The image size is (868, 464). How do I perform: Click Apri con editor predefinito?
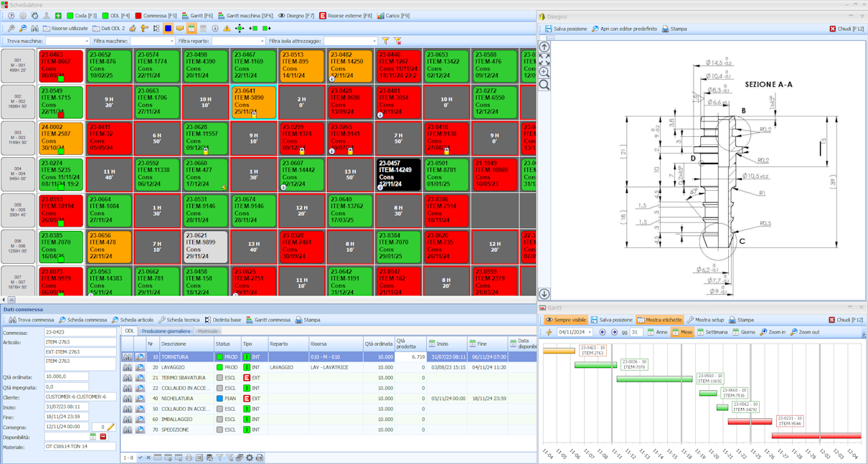(623, 29)
